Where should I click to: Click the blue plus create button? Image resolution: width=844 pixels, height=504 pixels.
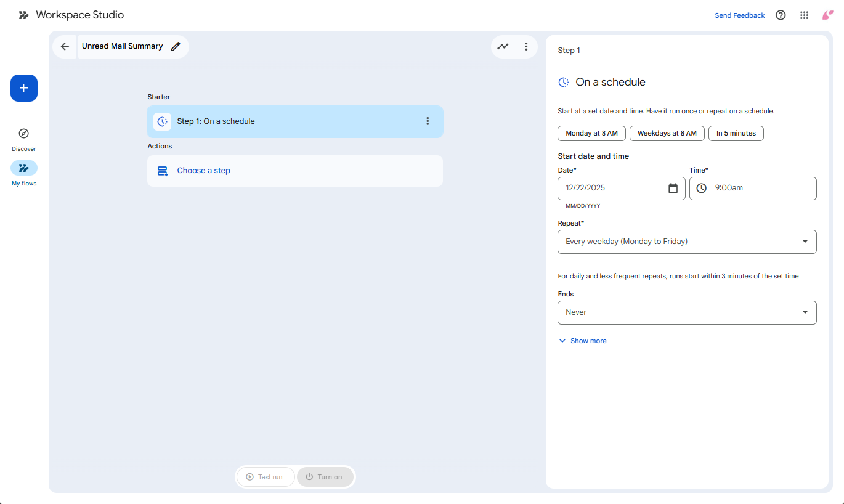point(24,88)
